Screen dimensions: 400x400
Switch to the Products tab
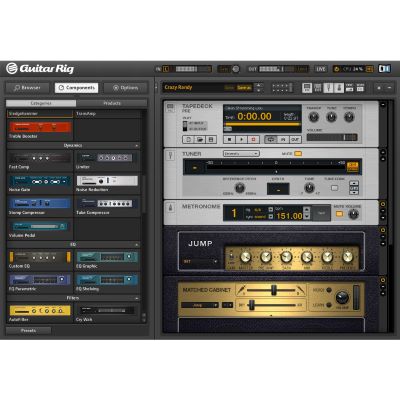(x=112, y=103)
